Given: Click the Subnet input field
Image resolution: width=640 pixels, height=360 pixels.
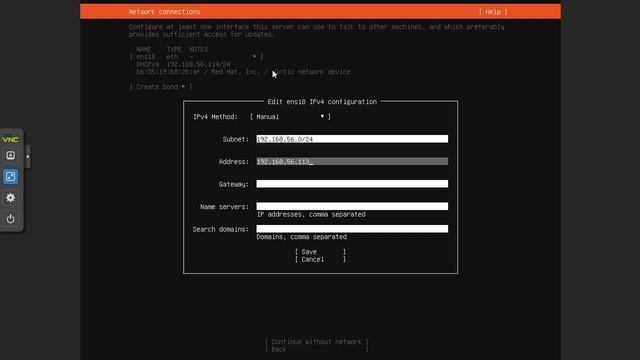Looking at the screenshot, I should click(x=352, y=139).
